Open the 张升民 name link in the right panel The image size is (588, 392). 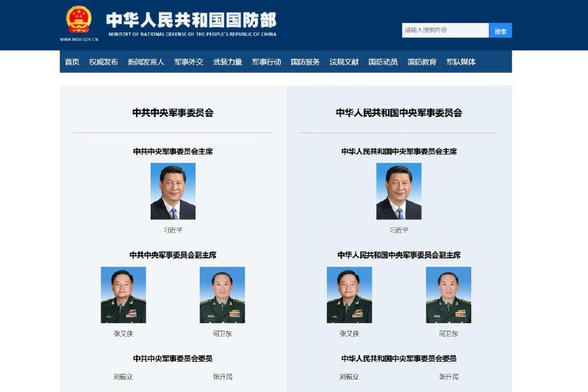pos(448,377)
